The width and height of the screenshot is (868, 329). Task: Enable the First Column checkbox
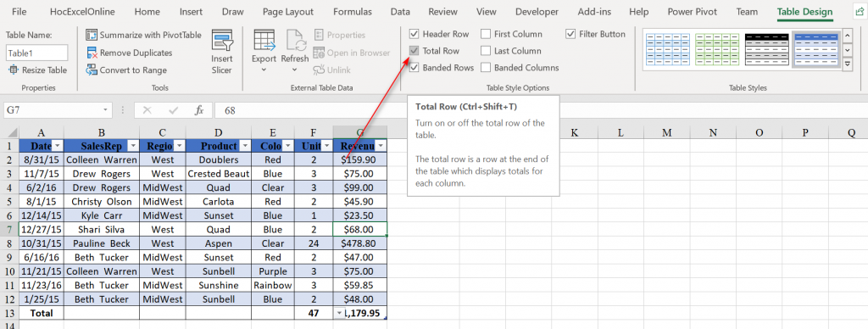pyautogui.click(x=486, y=34)
